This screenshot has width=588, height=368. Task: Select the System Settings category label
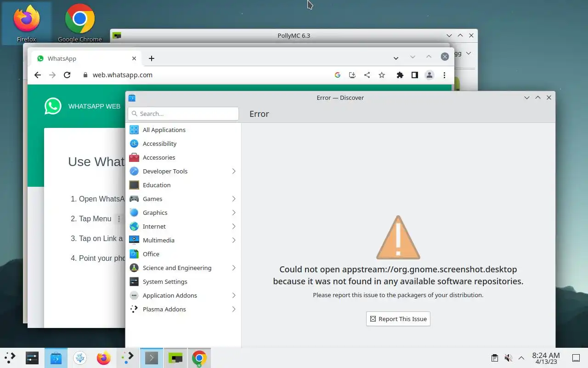165,282
